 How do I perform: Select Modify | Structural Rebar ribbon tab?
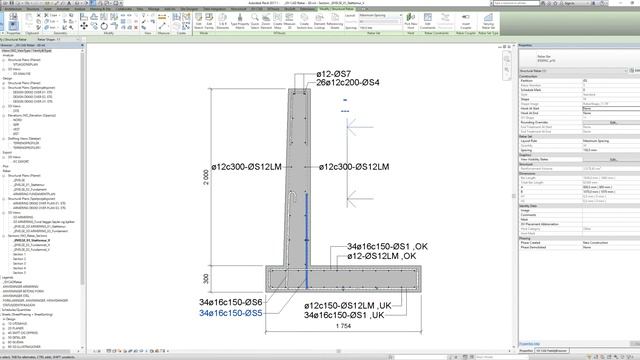pos(337,9)
